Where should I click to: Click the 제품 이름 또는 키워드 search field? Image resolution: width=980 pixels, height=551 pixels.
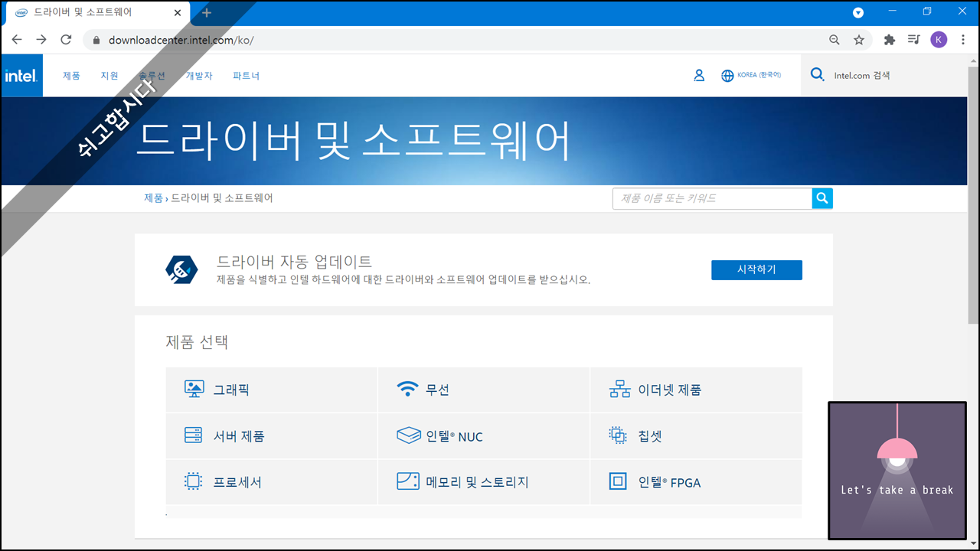[712, 198]
